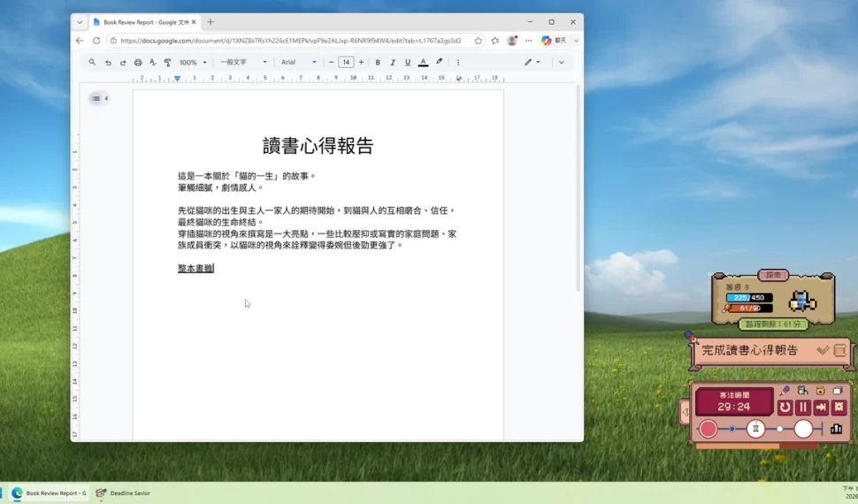Click the vertical scrollbar of the document
Image resolution: width=858 pixels, height=504 pixels.
click(x=578, y=189)
